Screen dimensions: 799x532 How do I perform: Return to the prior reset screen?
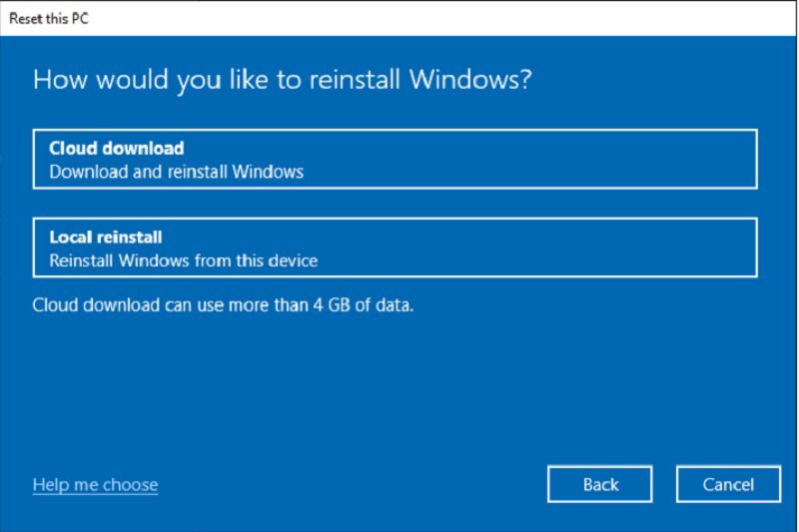[x=600, y=484]
